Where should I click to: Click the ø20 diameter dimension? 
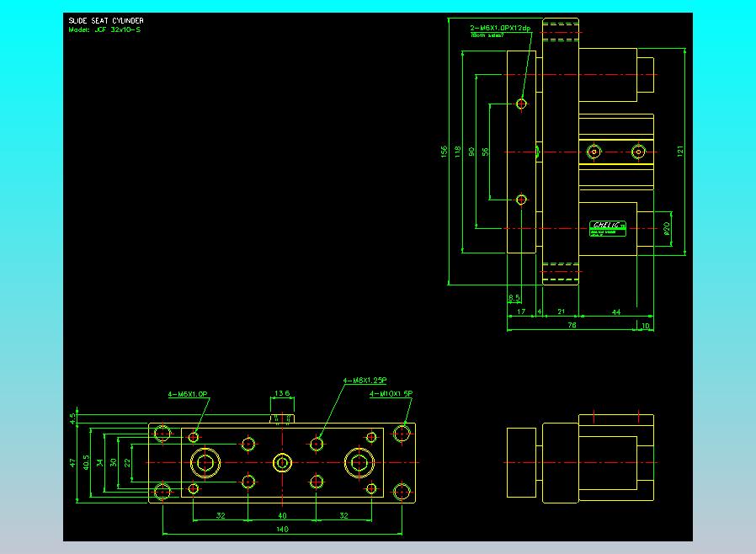667,226
